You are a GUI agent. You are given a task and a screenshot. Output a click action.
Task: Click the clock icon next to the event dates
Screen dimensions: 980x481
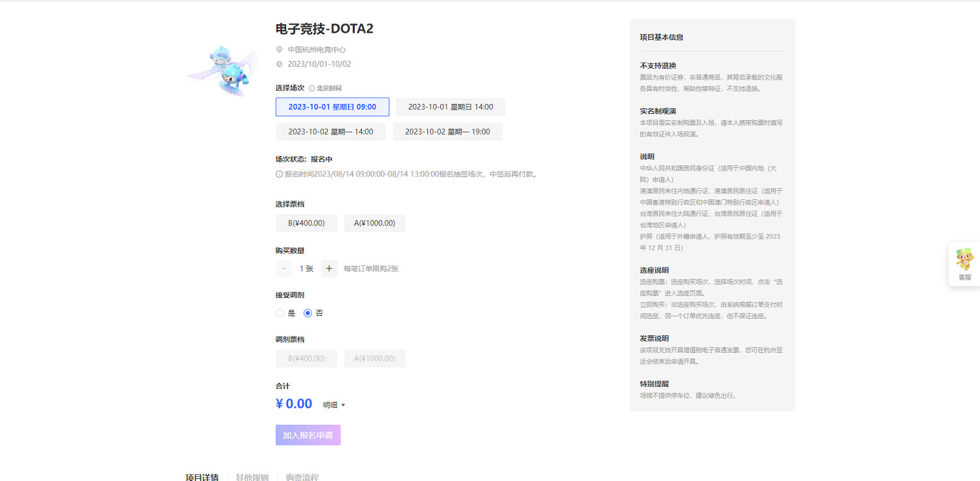[281, 63]
